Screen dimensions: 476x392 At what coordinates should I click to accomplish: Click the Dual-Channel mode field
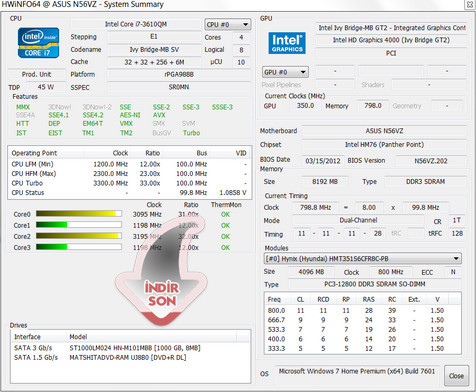[x=358, y=220]
